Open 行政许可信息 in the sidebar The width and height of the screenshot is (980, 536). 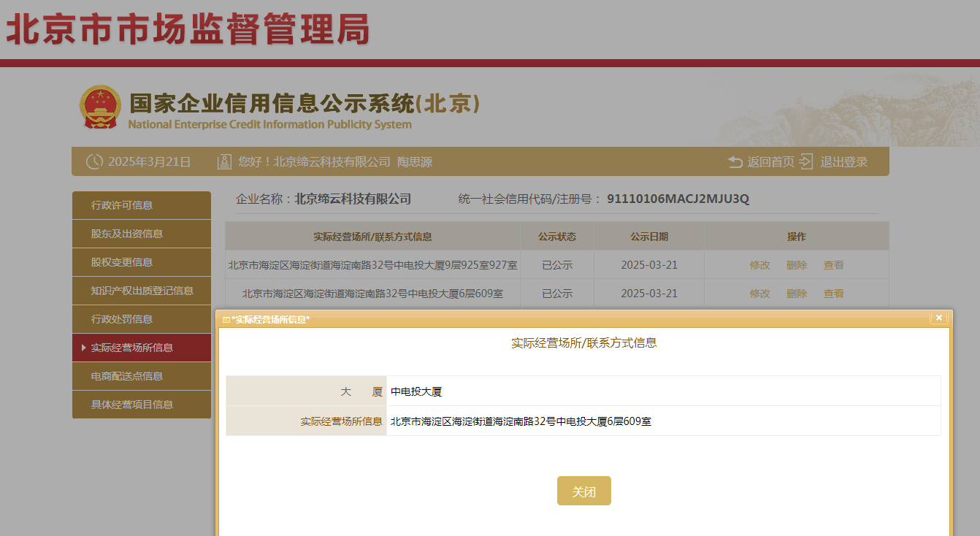tap(142, 205)
